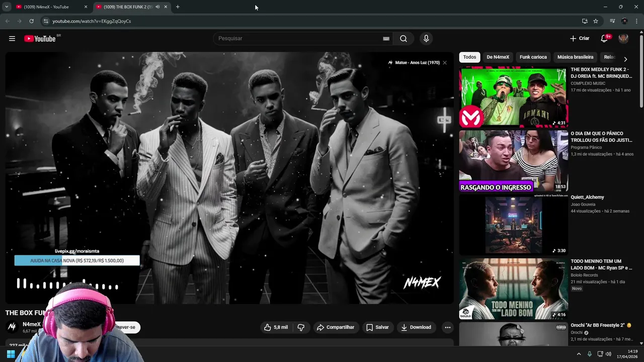Mute the THE BOX FUNK 2 tab audio

coord(157,7)
